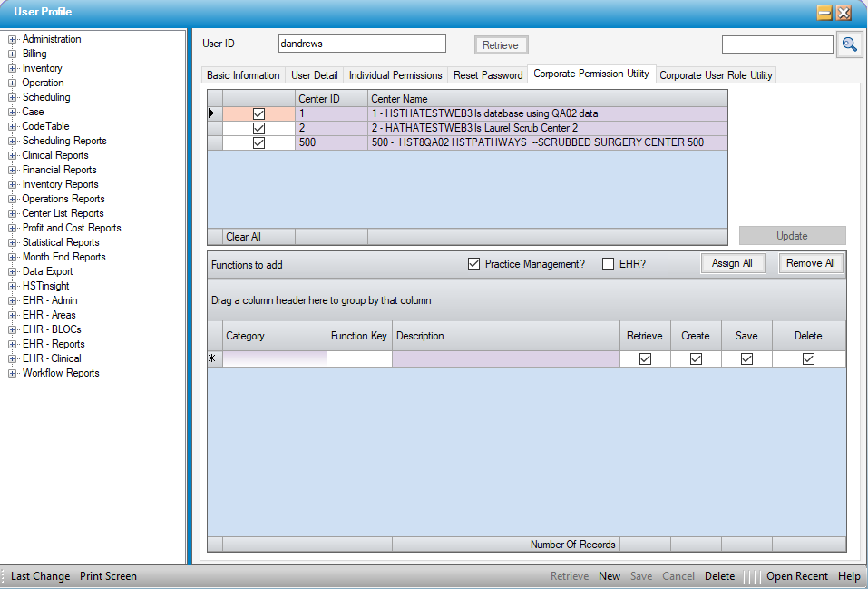The image size is (868, 589).
Task: Expand the Scheduling Reports tree node
Action: [13, 142]
